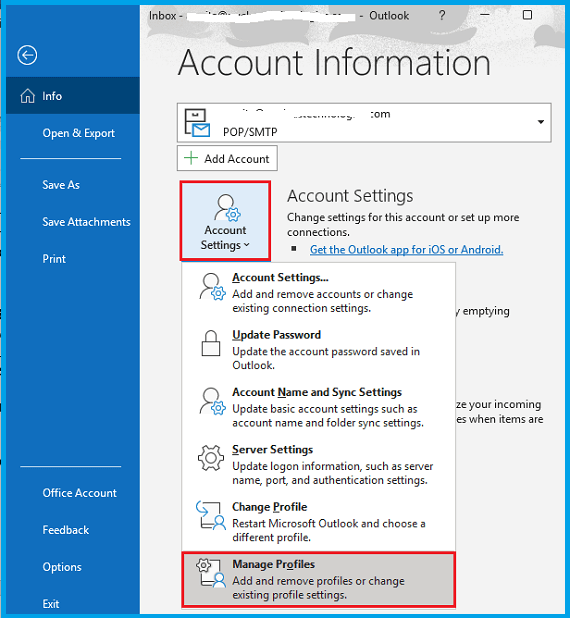Click the gear icon for Server Settings
The image size is (570, 618).
[x=211, y=458]
